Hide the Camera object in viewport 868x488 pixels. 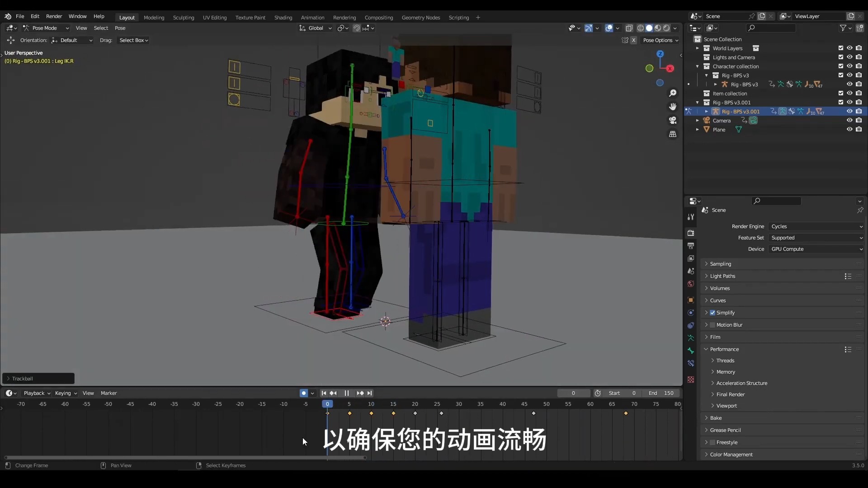(849, 121)
